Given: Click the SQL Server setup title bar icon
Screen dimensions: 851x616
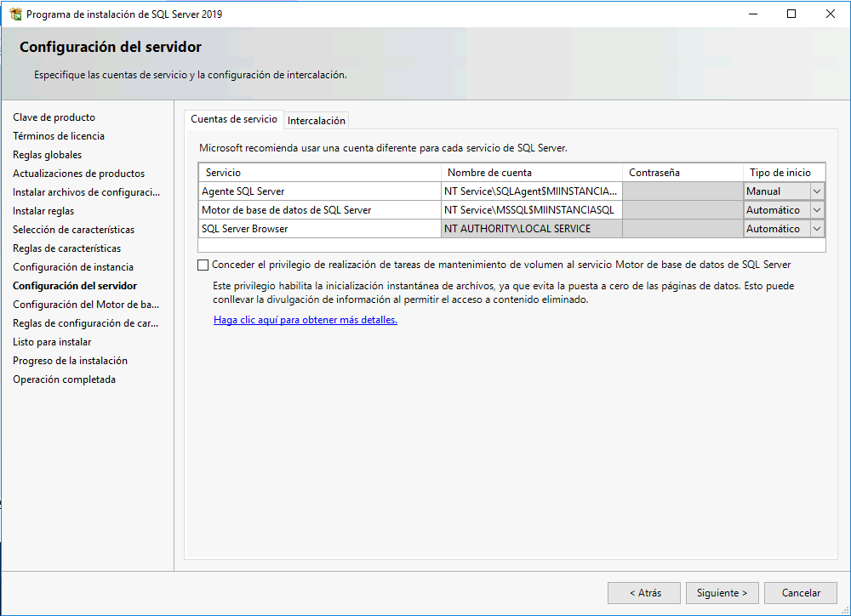Looking at the screenshot, I should (x=15, y=14).
